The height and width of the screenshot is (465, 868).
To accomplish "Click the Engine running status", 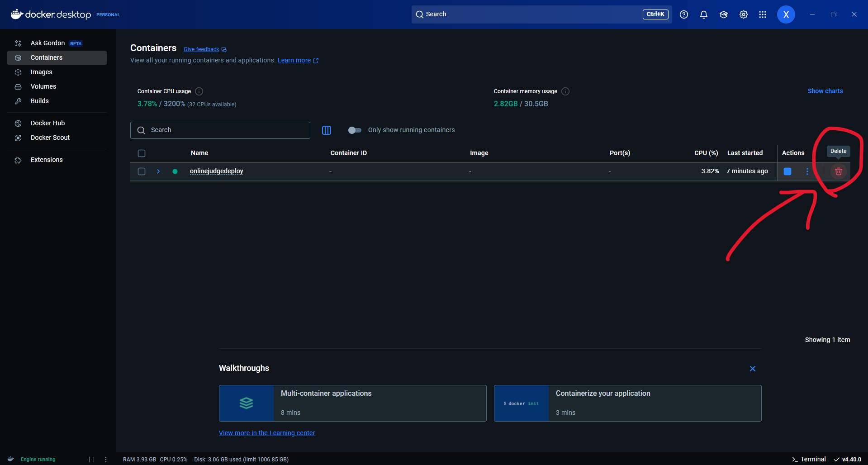I will tap(38, 459).
